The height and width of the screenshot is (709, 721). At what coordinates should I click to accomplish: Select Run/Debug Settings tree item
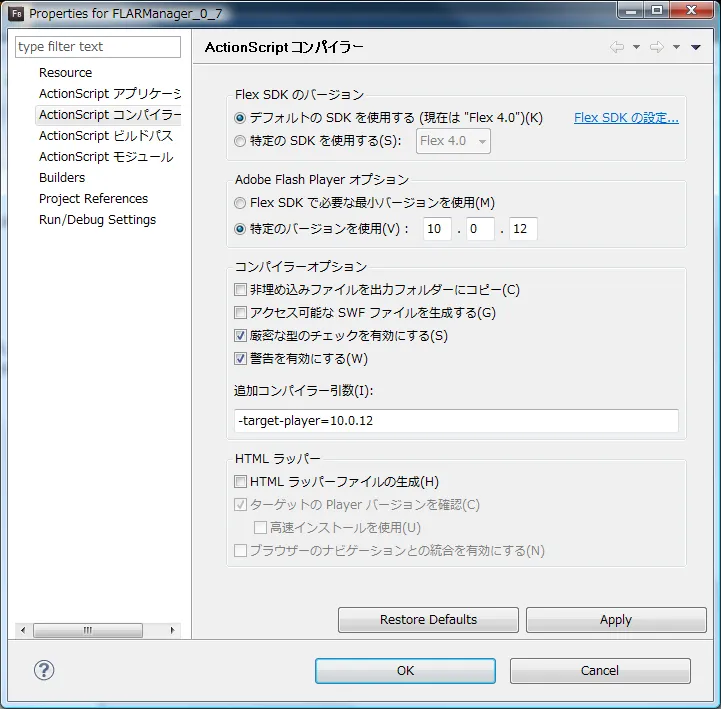pyautogui.click(x=97, y=220)
